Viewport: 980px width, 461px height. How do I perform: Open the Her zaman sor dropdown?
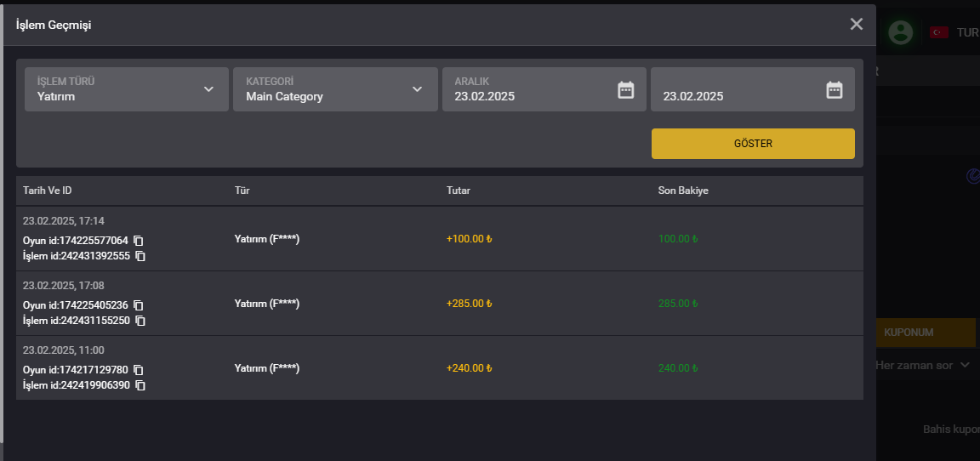click(x=922, y=365)
